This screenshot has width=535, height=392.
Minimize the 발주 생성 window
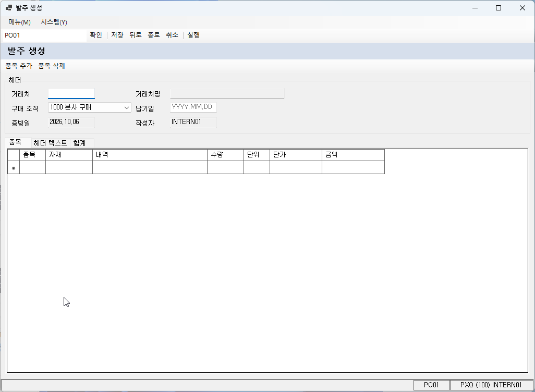pyautogui.click(x=475, y=8)
